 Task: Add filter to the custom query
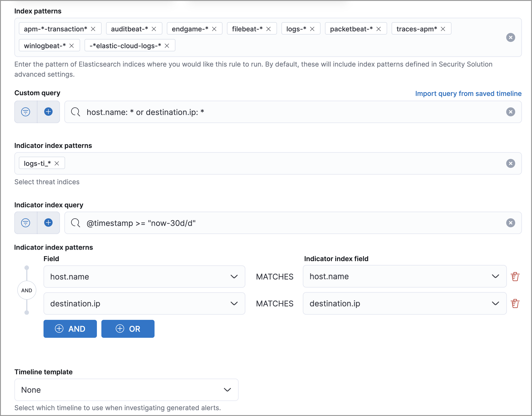pyautogui.click(x=48, y=112)
